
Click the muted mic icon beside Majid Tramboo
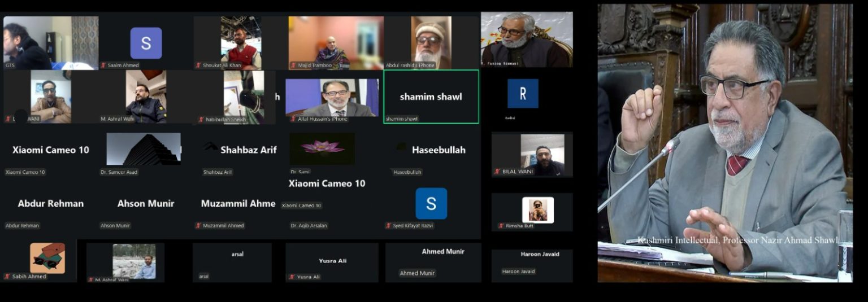point(293,65)
